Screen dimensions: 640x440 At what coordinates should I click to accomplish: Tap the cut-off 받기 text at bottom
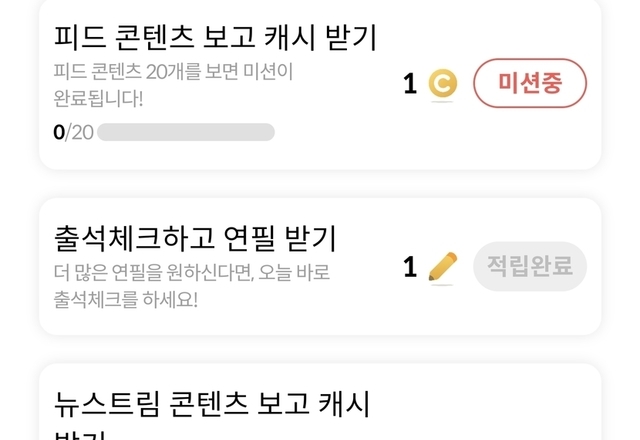(80, 434)
